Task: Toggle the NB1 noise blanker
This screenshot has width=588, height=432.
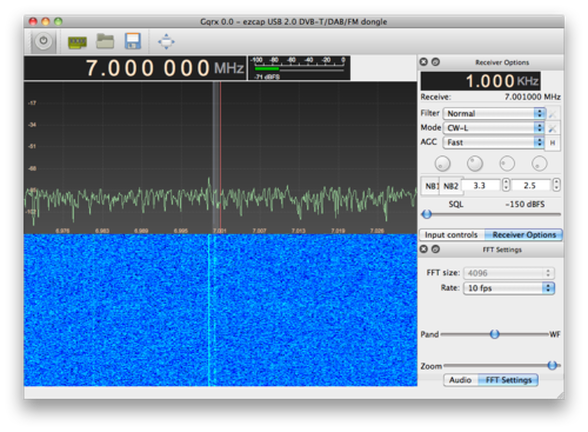Action: point(431,186)
